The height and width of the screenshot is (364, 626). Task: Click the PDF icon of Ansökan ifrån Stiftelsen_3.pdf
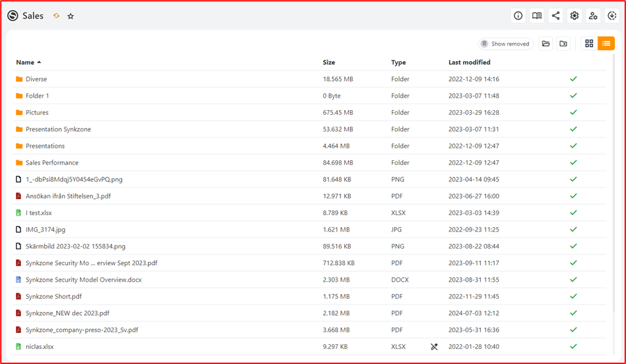(x=18, y=196)
